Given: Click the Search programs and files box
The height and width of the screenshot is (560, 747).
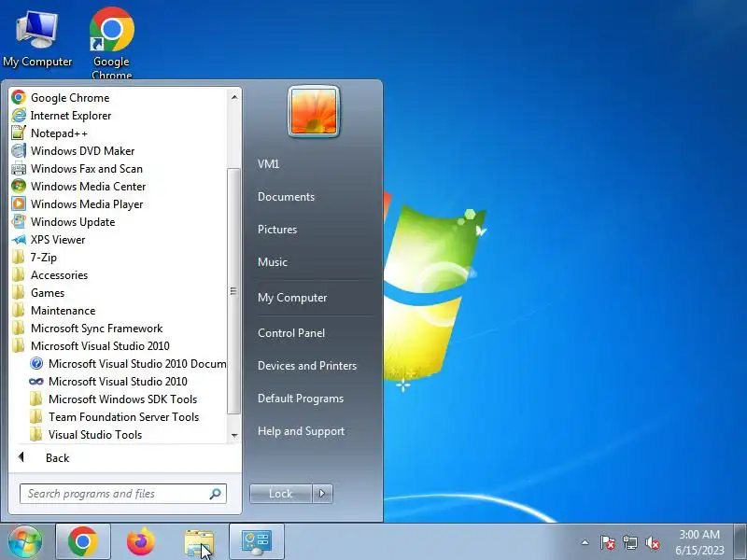Looking at the screenshot, I should click(x=123, y=494).
